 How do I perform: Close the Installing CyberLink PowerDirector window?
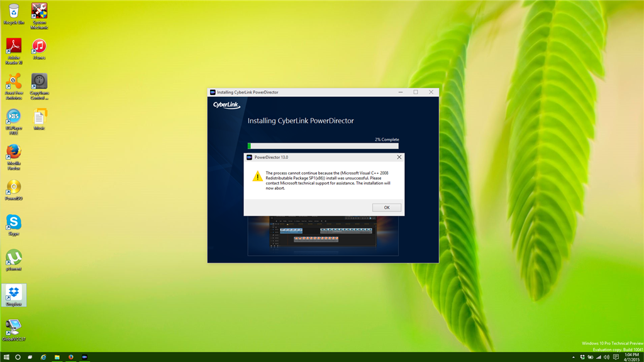click(x=431, y=92)
